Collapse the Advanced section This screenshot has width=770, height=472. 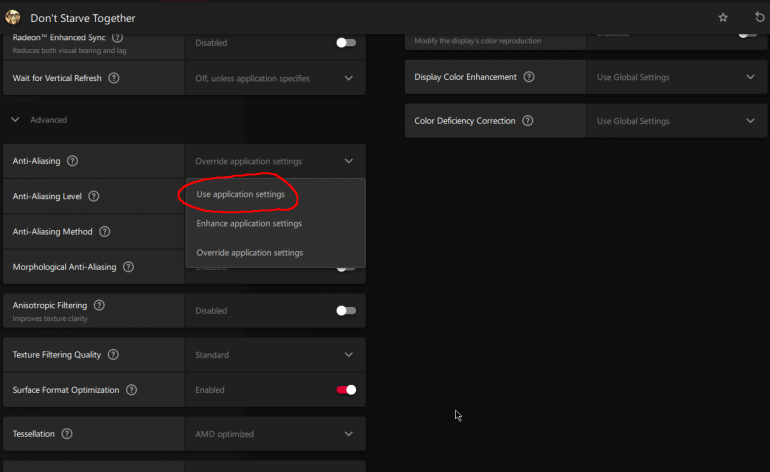point(15,120)
